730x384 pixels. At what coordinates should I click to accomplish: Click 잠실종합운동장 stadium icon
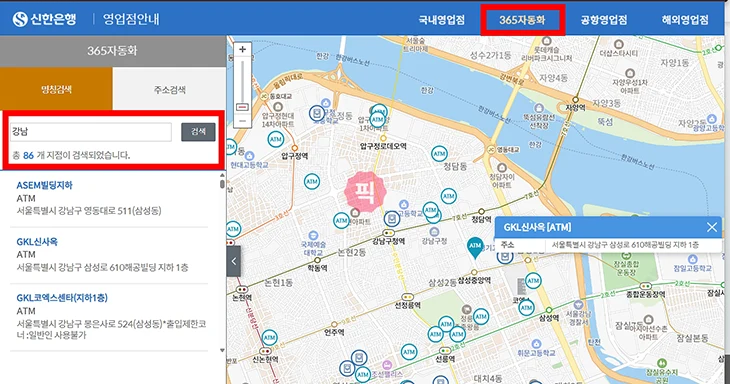coord(626,255)
